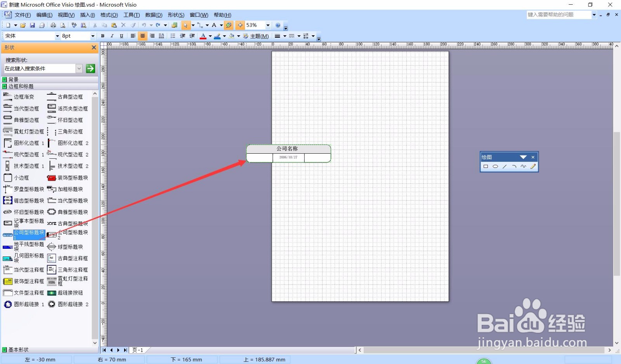Viewport: 621px width, 364px height.
Task: Click the Visio Help question mark icon
Action: pos(278,25)
